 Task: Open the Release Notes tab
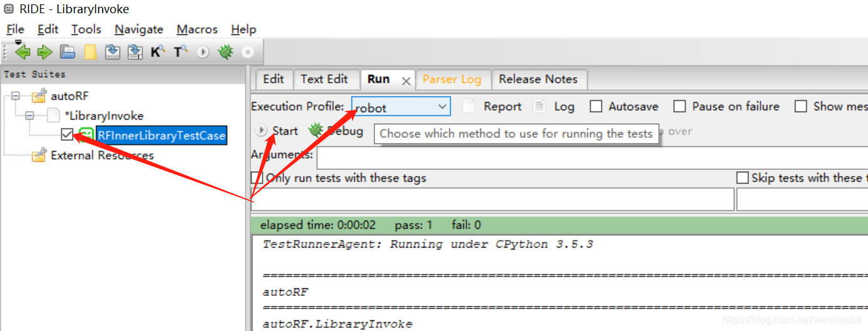pos(538,79)
